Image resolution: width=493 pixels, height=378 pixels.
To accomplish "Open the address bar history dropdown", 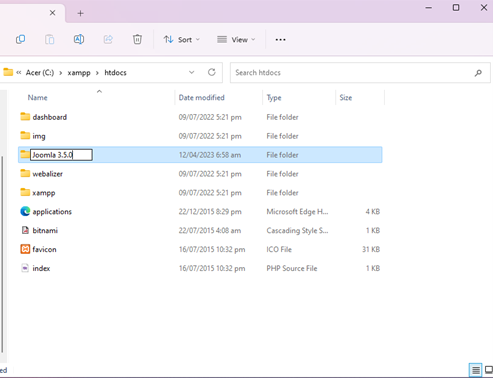I will (191, 72).
